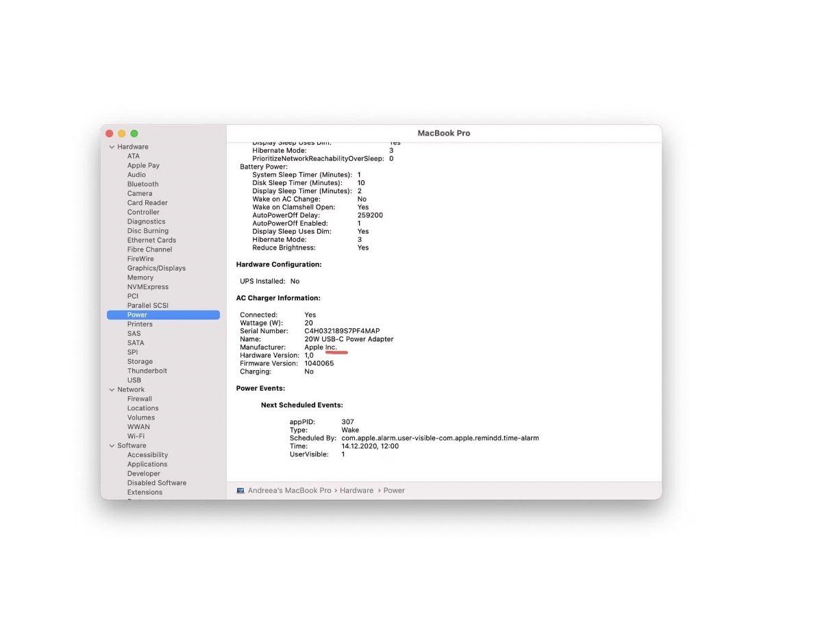Viewport: 840px width, 625px height.
Task: Click the laptop icon in path bar
Action: click(x=240, y=491)
